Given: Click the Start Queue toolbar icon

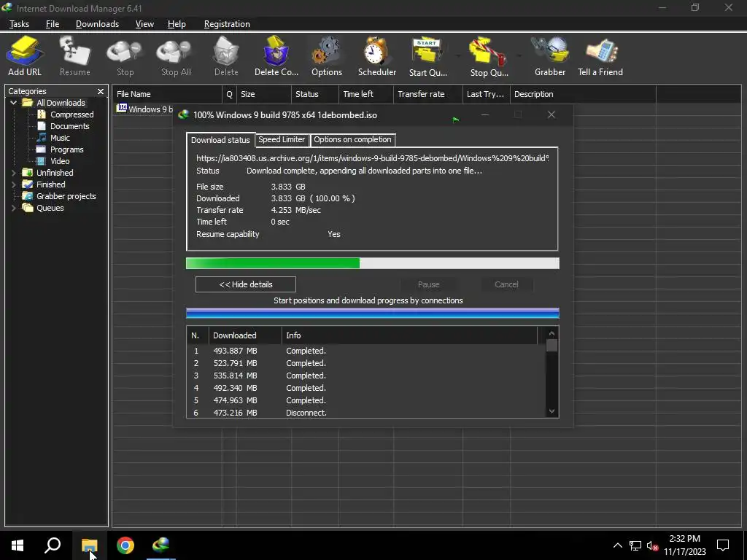Looking at the screenshot, I should pos(427,55).
